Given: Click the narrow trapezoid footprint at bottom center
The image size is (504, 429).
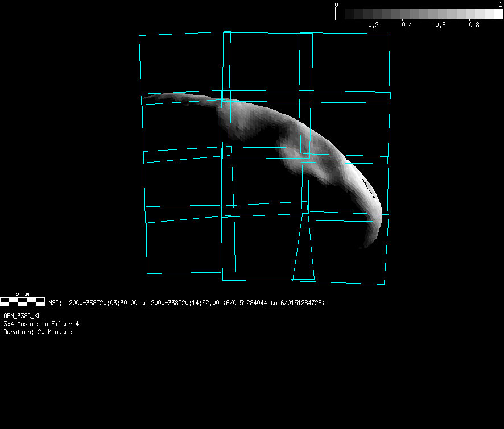Looking at the screenshot, I should pos(304,250).
